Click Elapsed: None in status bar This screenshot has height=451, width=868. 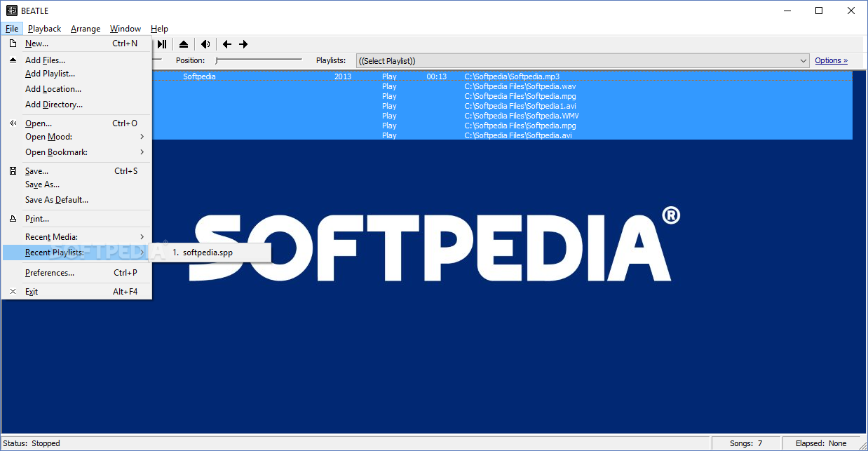click(821, 443)
